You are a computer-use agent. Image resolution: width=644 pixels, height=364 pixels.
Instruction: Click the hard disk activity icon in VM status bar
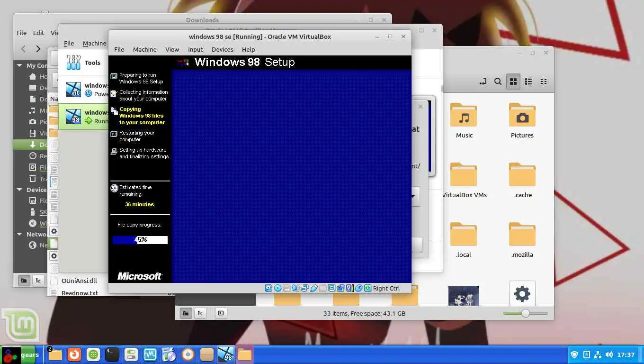[x=268, y=288]
